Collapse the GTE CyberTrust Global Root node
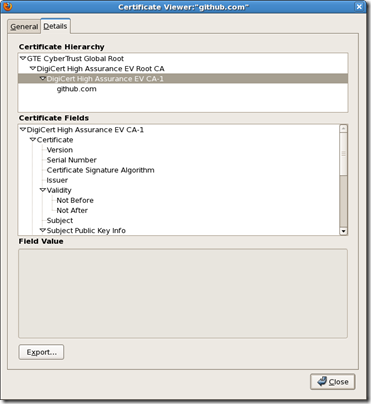 tap(23, 59)
